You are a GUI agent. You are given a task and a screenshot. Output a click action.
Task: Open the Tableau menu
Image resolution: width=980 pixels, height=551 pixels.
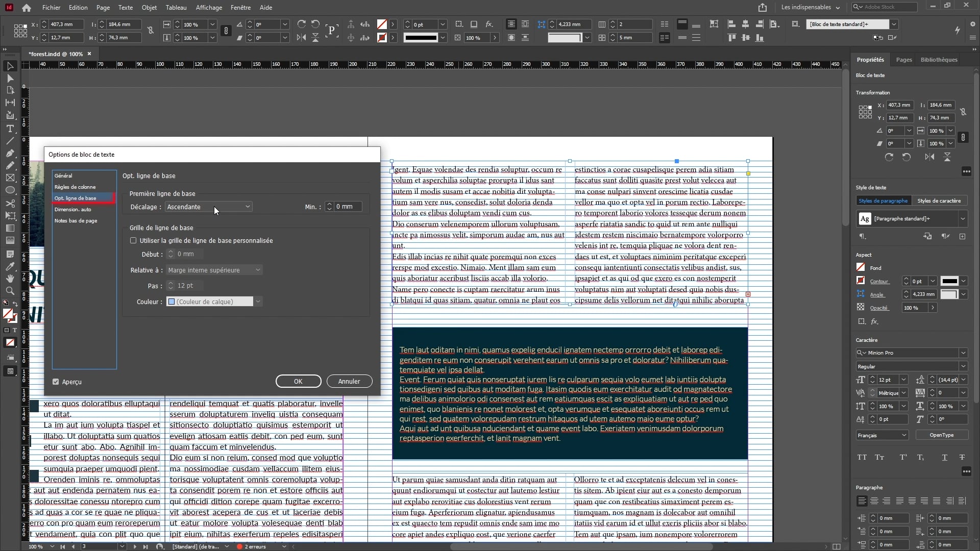click(x=176, y=8)
